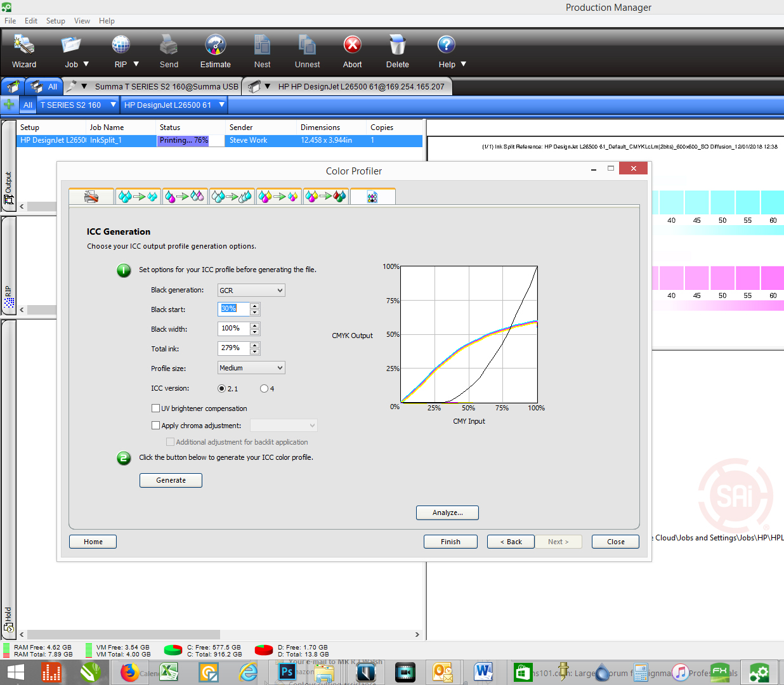The image size is (784, 685).
Task: Open the Windows Start menu
Action: (15, 672)
